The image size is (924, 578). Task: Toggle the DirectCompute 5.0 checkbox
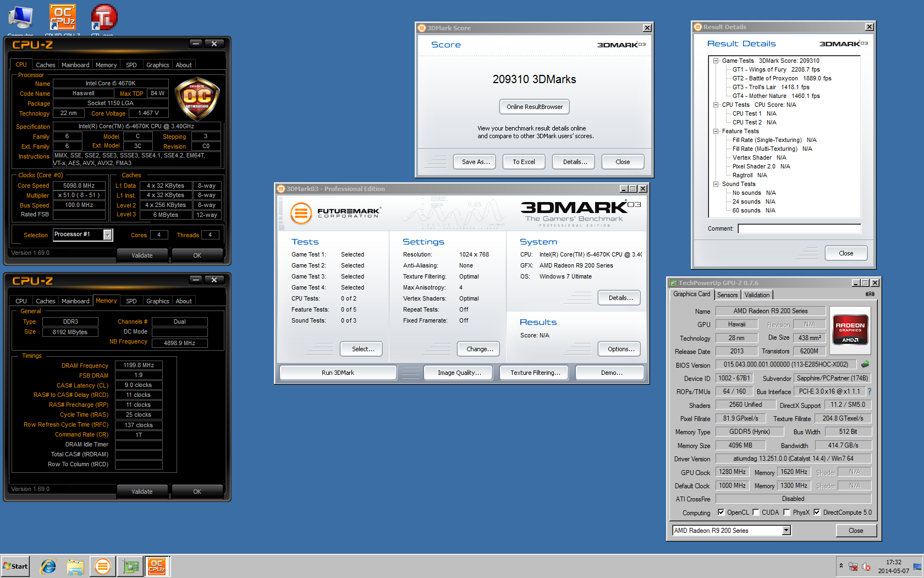click(x=817, y=512)
